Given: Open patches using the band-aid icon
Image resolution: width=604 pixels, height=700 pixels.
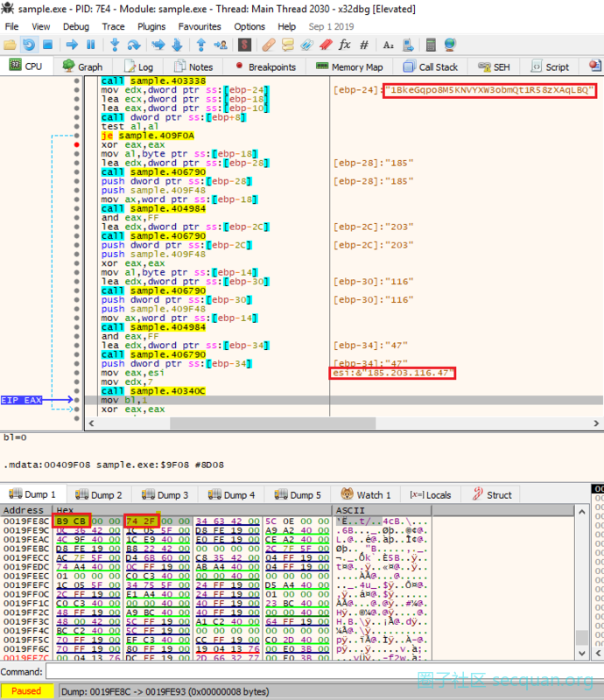Looking at the screenshot, I should 269,45.
